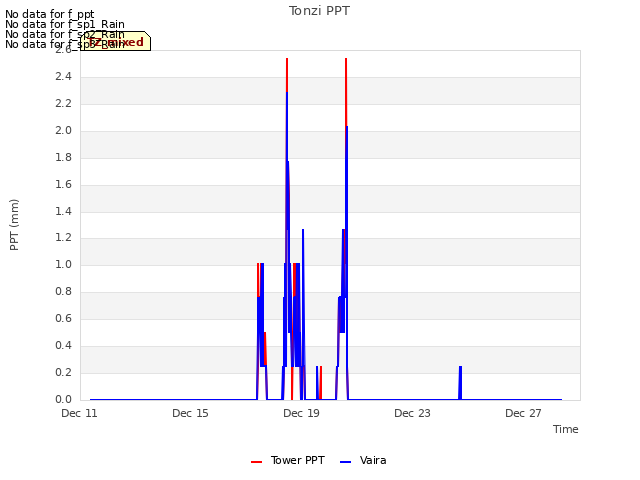
Task: Click the 2.4 y-axis tick label
Action: (x=63, y=76)
